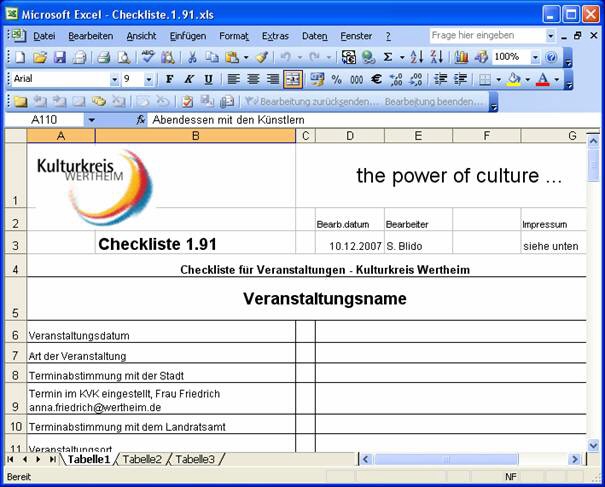Viewport: 605px width, 487px height.
Task: Click the percent style icon
Action: pos(336,79)
